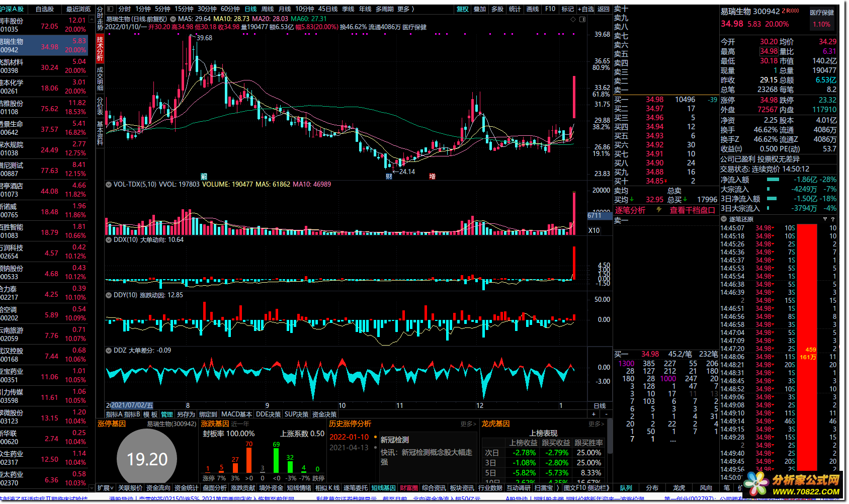
Task: Click the diamond icon above the price chart
Action: (x=573, y=19)
